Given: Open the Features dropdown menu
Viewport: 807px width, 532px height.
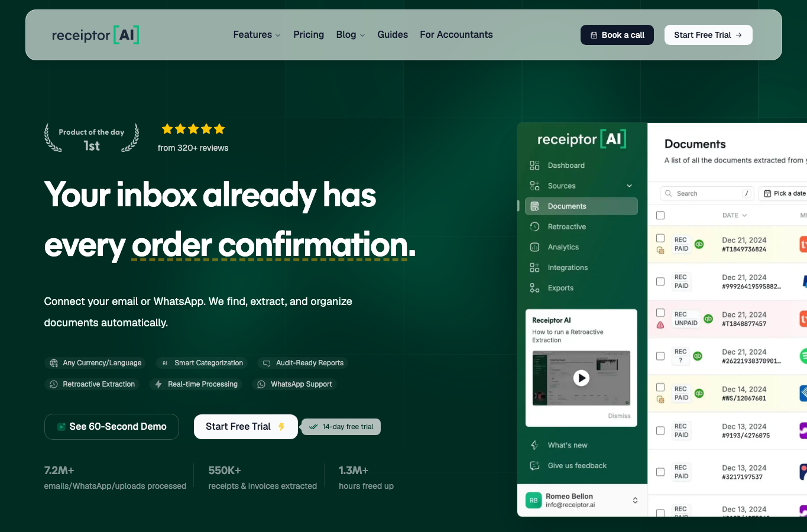Looking at the screenshot, I should pos(257,35).
